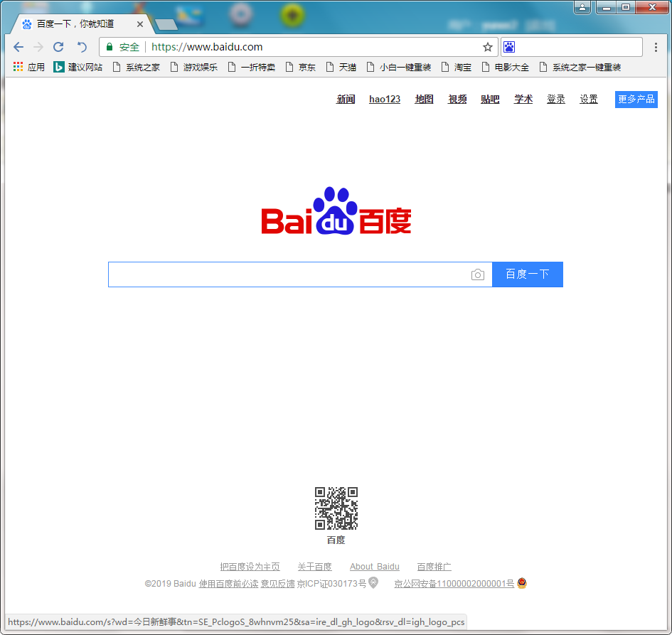This screenshot has height=635, width=672.
Task: Click 关于百度 footer link
Action: (314, 567)
